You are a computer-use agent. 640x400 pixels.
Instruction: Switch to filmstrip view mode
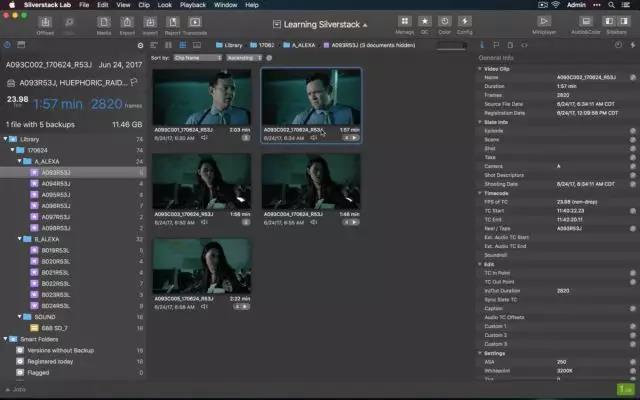[x=197, y=45]
